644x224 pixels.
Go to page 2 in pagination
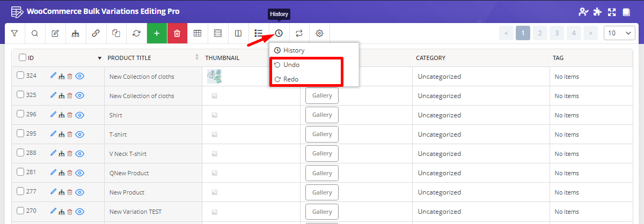(540, 33)
